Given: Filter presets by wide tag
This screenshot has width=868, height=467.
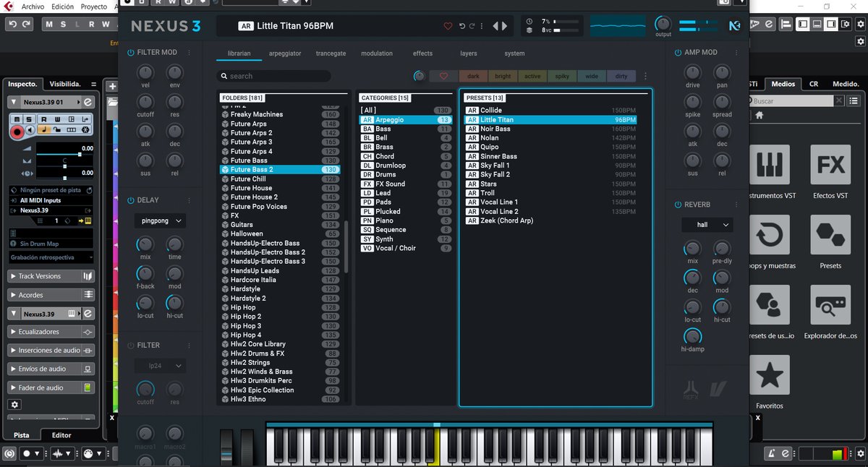Looking at the screenshot, I should click(x=592, y=76).
